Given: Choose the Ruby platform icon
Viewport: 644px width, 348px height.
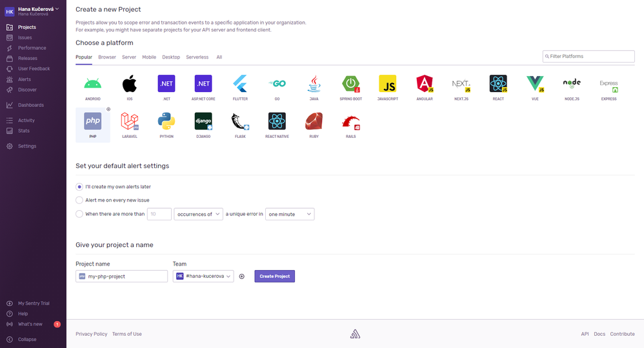Looking at the screenshot, I should 314,121.
